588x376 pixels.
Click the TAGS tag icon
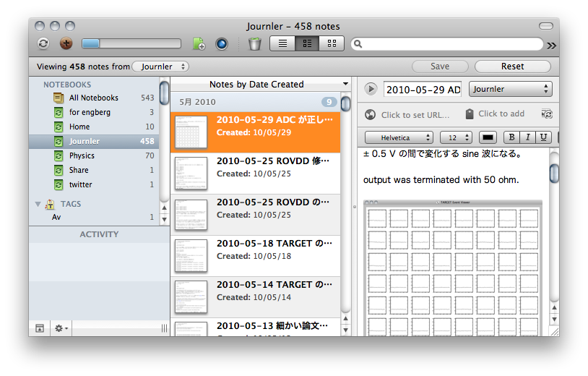[x=50, y=204]
